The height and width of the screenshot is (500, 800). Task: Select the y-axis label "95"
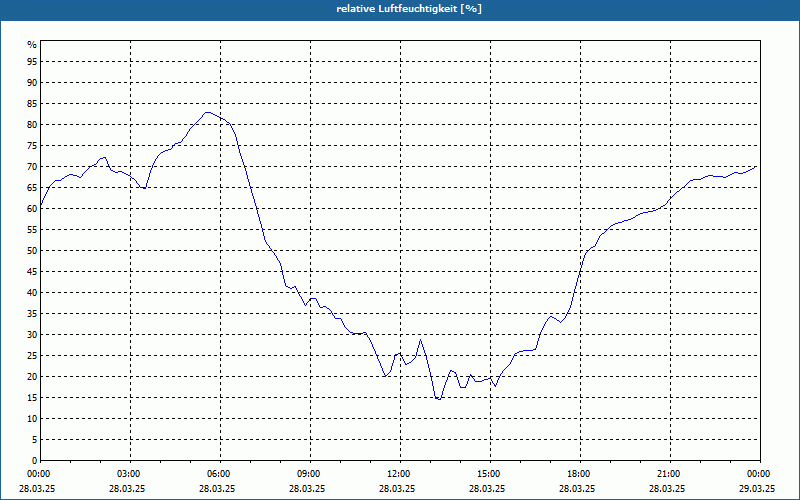point(32,62)
